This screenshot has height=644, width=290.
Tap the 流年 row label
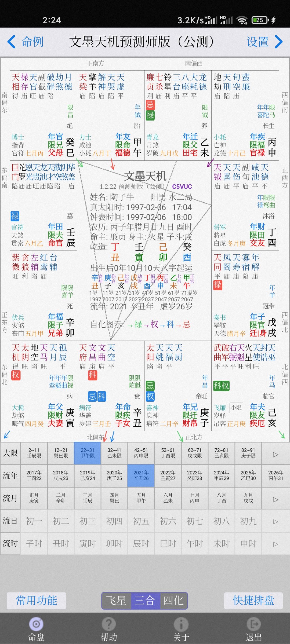[10, 476]
